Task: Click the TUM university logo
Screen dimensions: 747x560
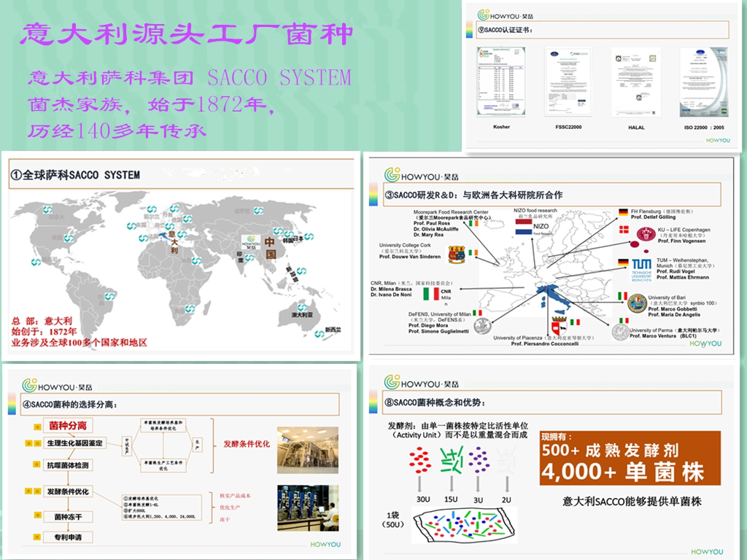Action: [x=641, y=271]
